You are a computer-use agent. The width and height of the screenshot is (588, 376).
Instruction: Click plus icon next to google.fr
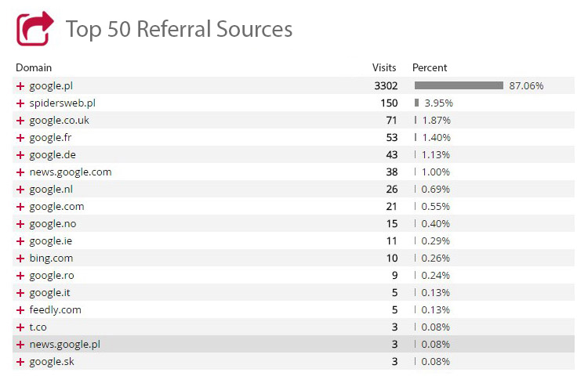(x=20, y=138)
